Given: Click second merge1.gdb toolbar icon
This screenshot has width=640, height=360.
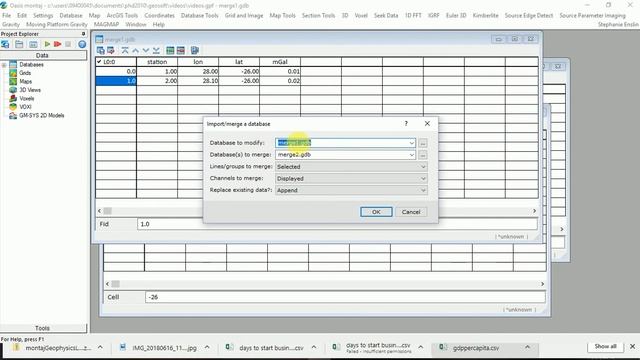Looking at the screenshot, I should [111, 50].
